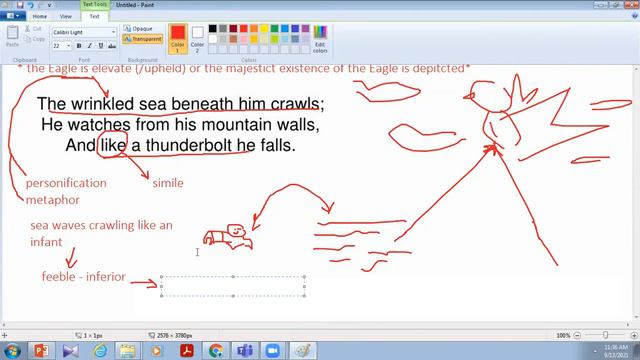Click the Copy button
The height and width of the screenshot is (360, 640).
pyautogui.click(x=34, y=39)
